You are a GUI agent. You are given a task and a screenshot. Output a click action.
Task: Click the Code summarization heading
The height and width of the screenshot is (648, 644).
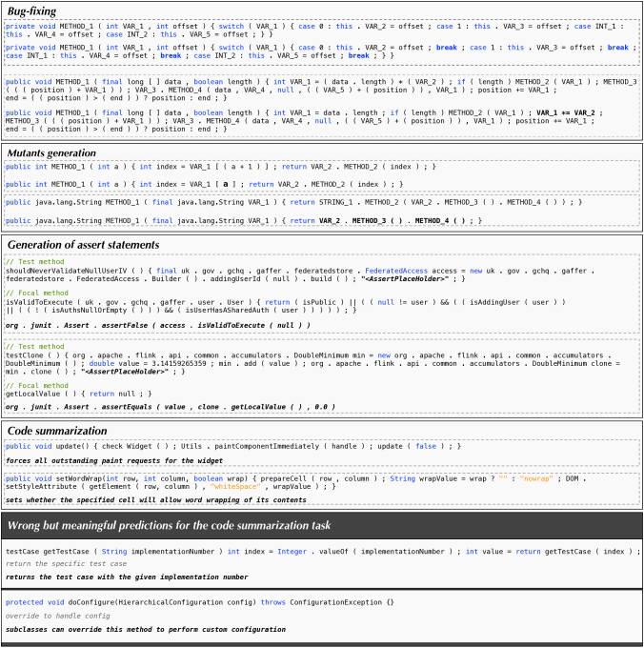pyautogui.click(x=57, y=431)
